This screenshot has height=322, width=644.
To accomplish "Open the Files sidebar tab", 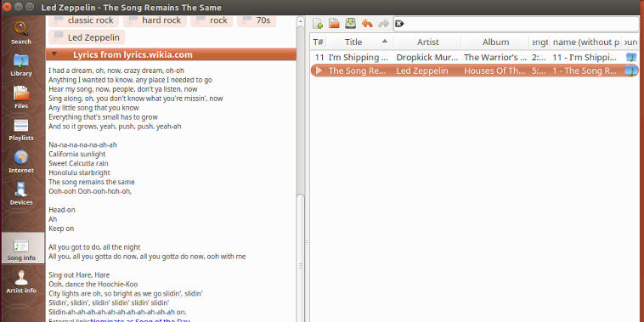I will click(21, 98).
